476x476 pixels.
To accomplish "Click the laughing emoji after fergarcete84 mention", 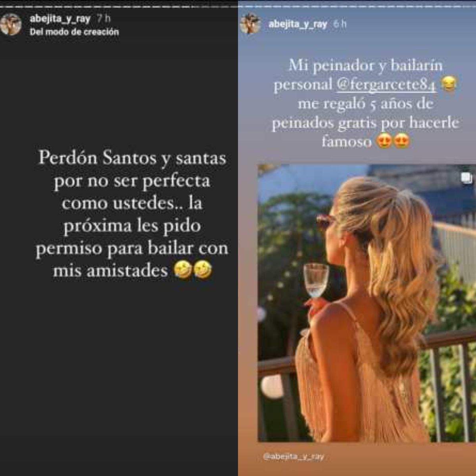I will pos(449,84).
